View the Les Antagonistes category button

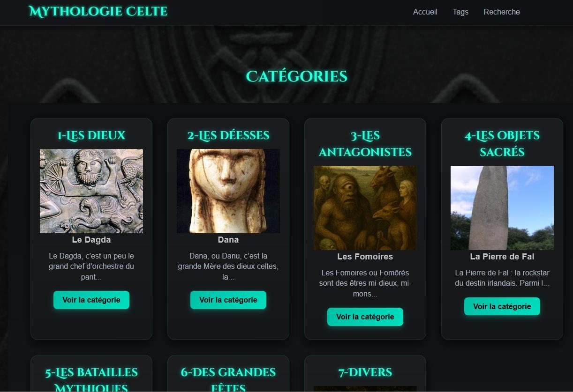pos(365,317)
